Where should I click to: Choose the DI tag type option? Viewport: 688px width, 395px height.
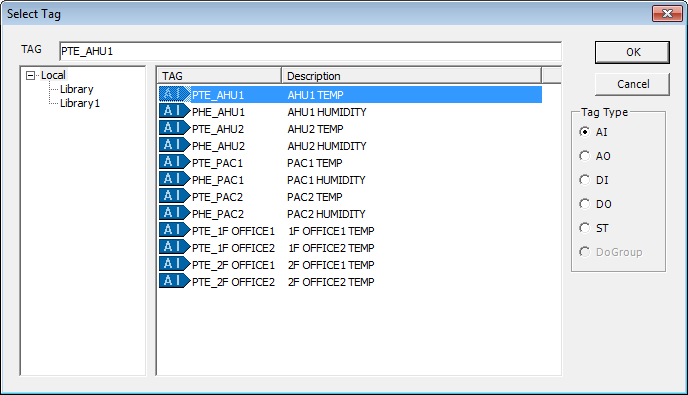(584, 180)
